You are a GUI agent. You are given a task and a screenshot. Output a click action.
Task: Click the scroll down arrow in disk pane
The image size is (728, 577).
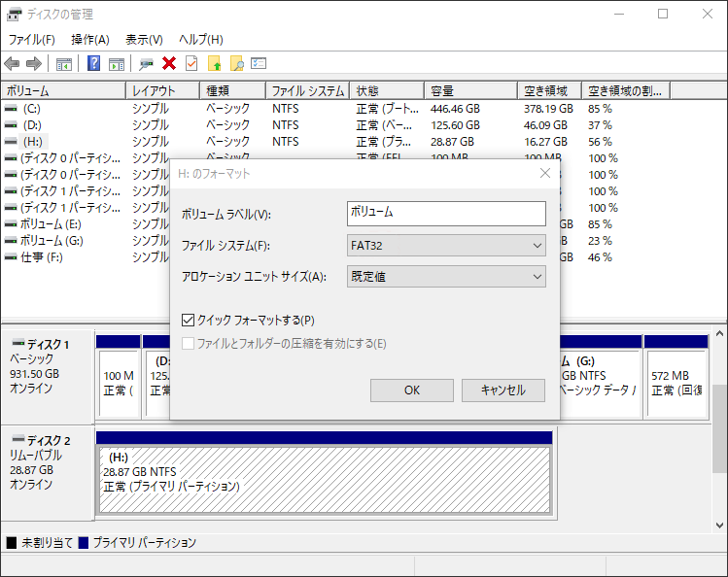(719, 526)
